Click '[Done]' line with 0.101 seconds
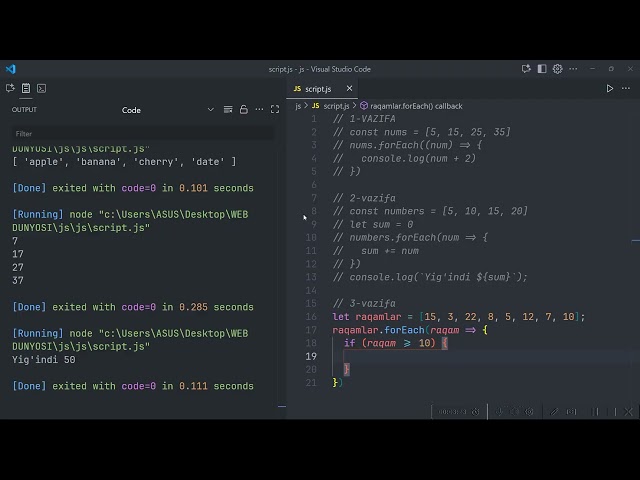 click(x=133, y=188)
